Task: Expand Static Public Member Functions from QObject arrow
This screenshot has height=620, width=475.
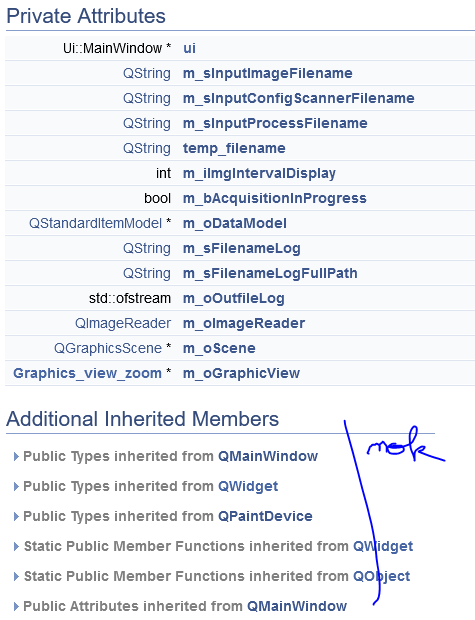Action: tap(16, 577)
